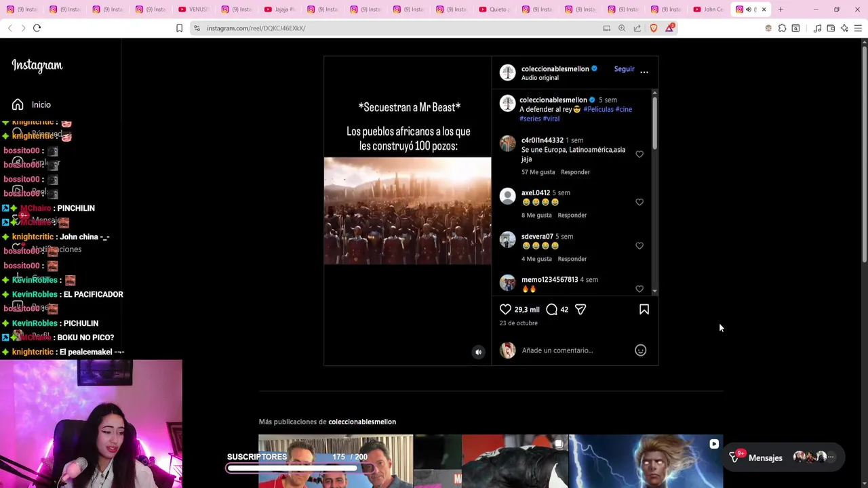Open axel.0412's avatar
This screenshot has height=488, width=868.
click(x=507, y=197)
